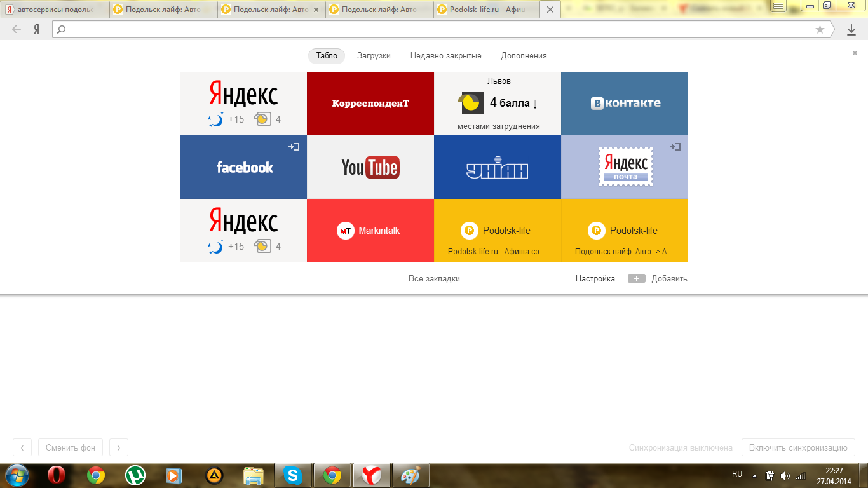Open the Windows Start menu

(x=16, y=475)
